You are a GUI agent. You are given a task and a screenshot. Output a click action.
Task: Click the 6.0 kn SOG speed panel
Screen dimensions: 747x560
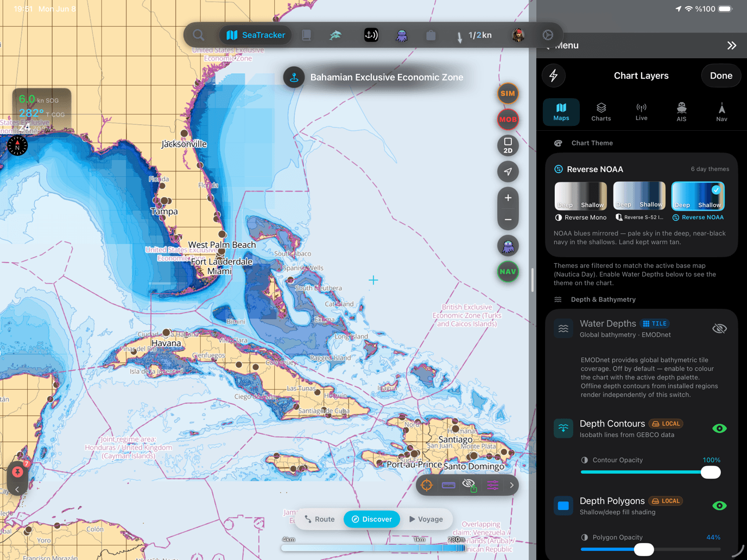click(42, 111)
